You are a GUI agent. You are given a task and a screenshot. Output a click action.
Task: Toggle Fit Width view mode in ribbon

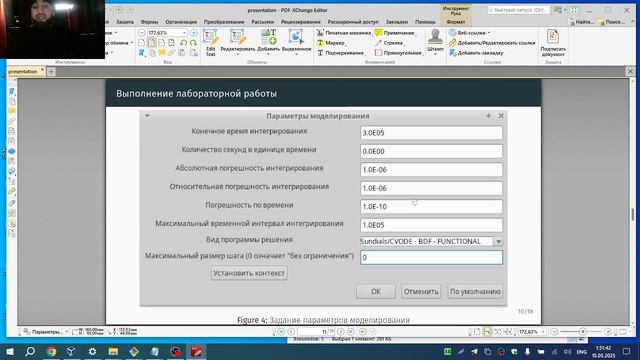pyautogui.click(x=161, y=43)
